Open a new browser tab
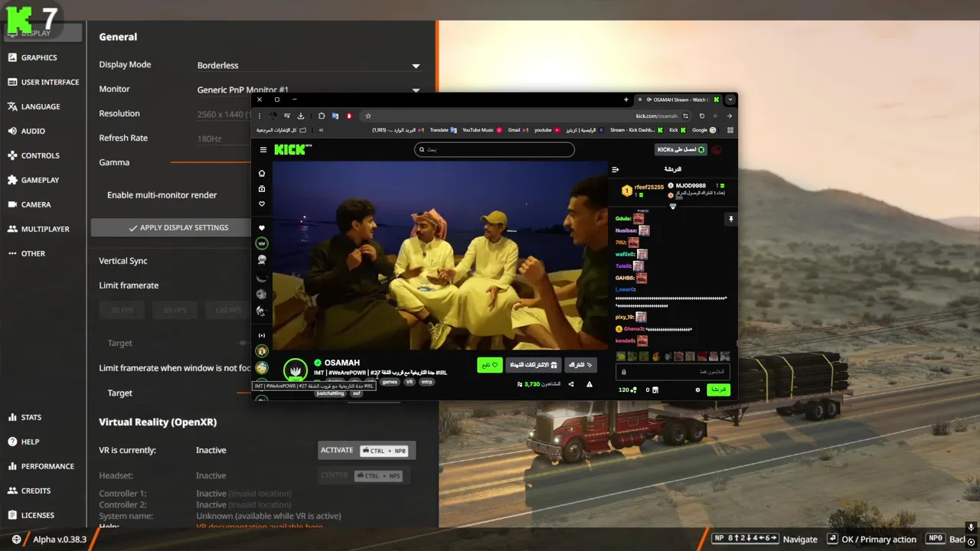This screenshot has width=980, height=551. pos(626,99)
